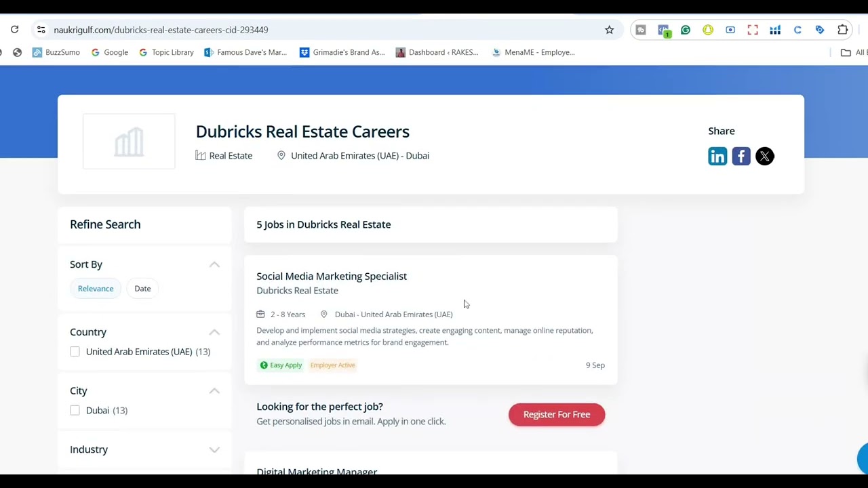Check Dubai city filter
The image size is (868, 488).
click(x=75, y=411)
